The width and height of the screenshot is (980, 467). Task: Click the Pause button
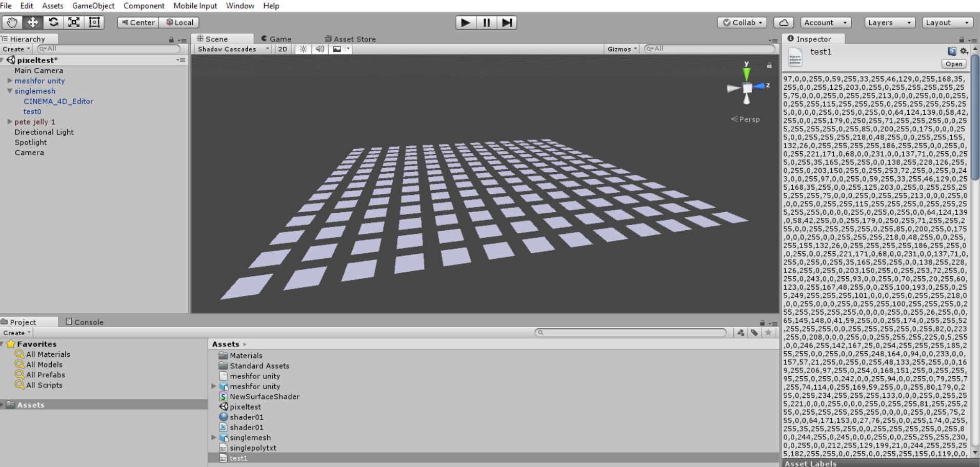pos(486,23)
